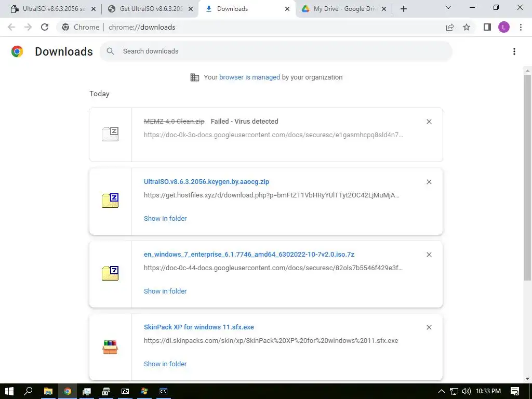Reload the downloads page
532x399 pixels.
pos(45,27)
